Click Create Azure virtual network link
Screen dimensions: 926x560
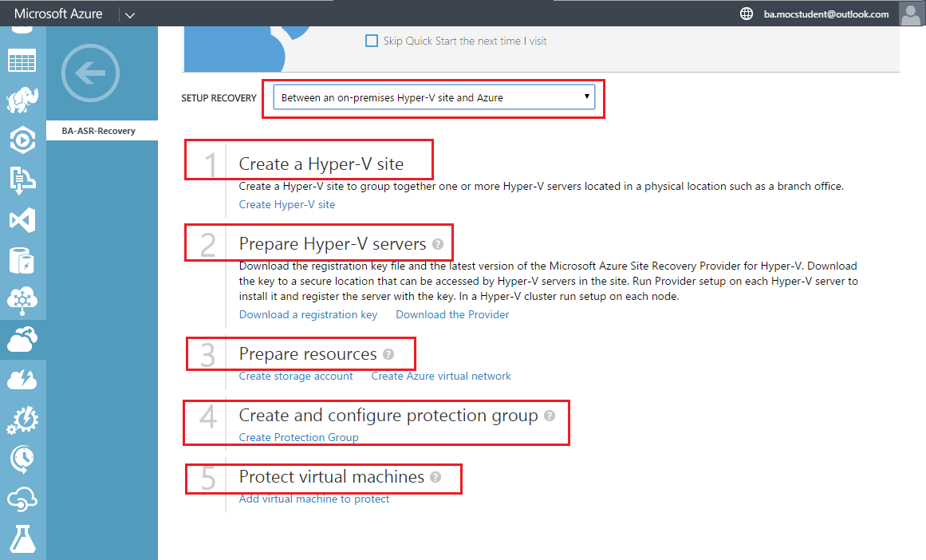(441, 377)
